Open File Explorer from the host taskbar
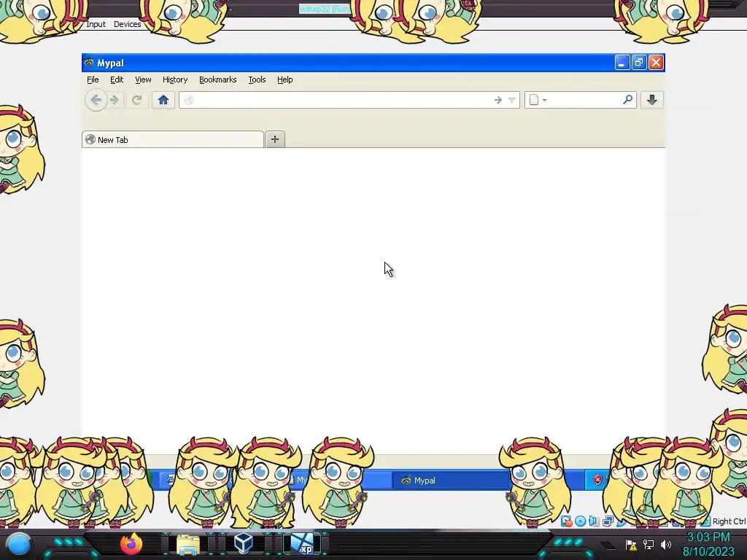 [x=188, y=544]
